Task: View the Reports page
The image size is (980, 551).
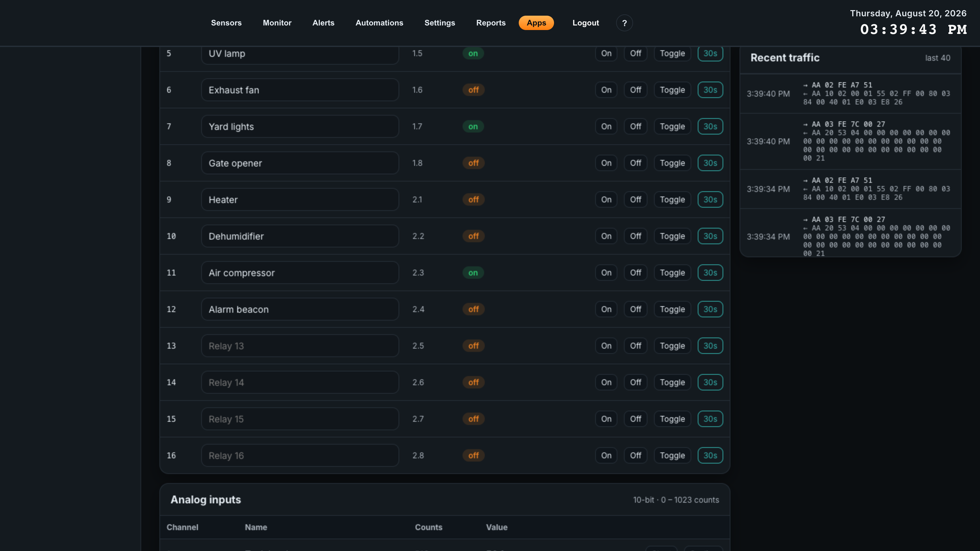Action: (x=491, y=23)
